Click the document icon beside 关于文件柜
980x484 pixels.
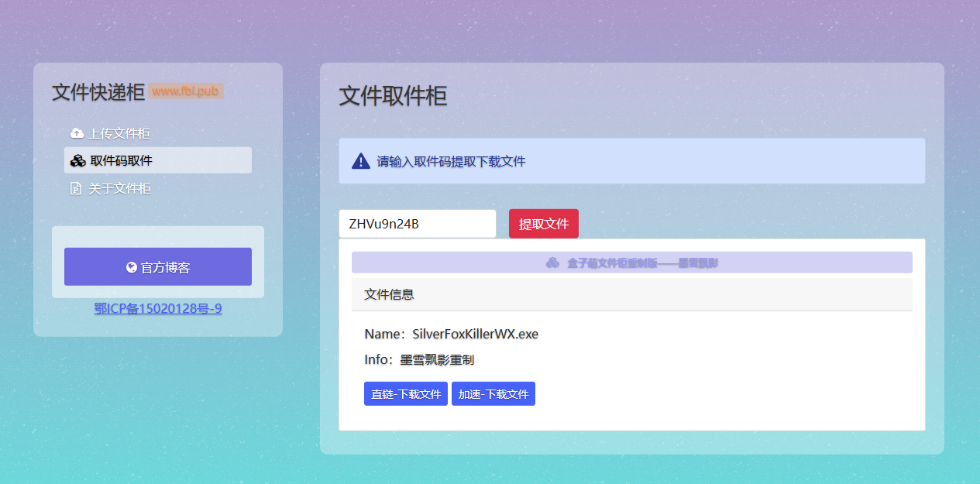[x=77, y=189]
